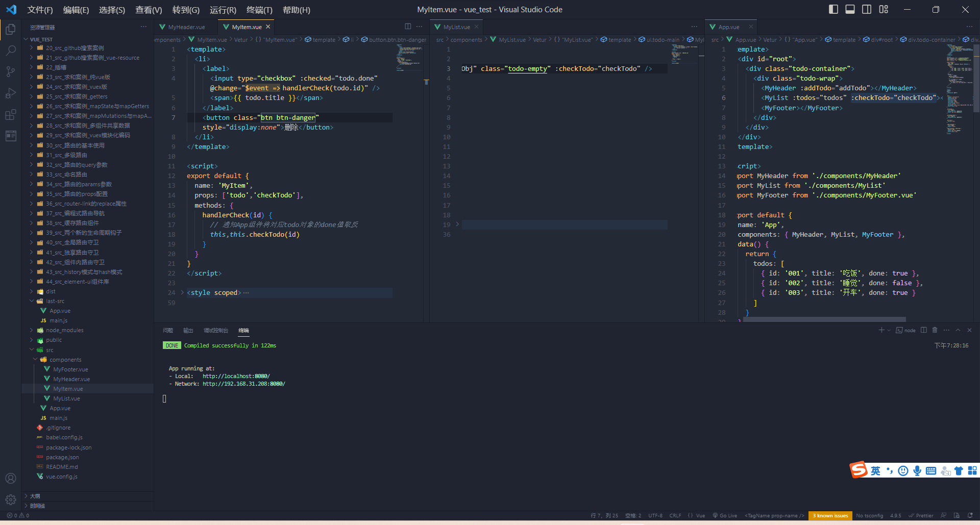Image resolution: width=980 pixels, height=525 pixels.
Task: Close the MyItem.vue tab
Action: click(x=268, y=27)
